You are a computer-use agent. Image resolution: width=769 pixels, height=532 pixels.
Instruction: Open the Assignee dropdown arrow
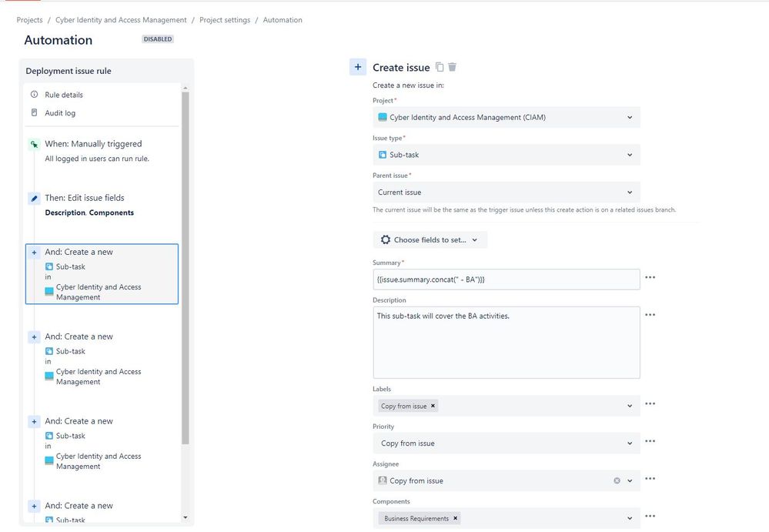[x=630, y=481]
